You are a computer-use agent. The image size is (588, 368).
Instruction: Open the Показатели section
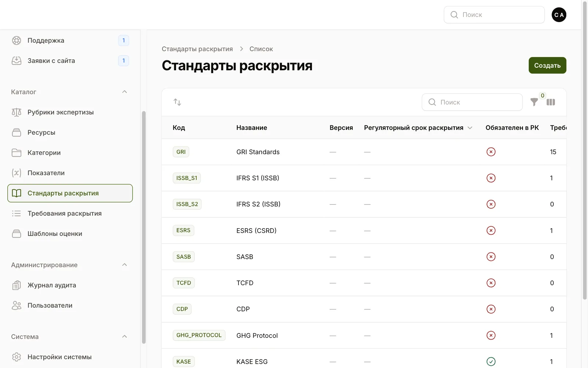[70, 173]
